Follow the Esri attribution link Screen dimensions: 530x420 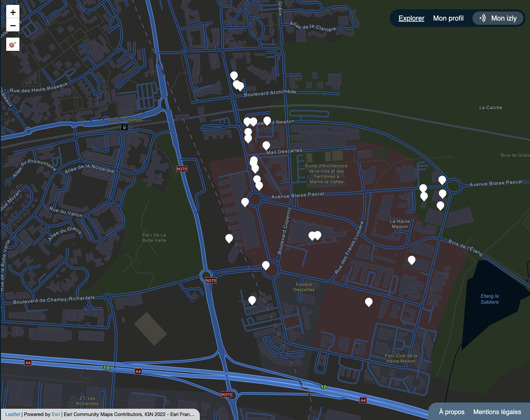[x=55, y=414]
